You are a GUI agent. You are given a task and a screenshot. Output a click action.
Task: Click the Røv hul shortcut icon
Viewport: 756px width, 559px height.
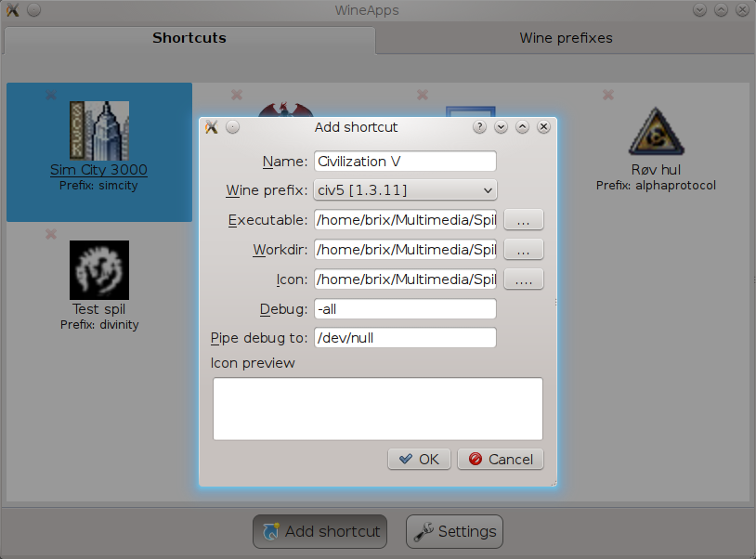[x=657, y=130]
